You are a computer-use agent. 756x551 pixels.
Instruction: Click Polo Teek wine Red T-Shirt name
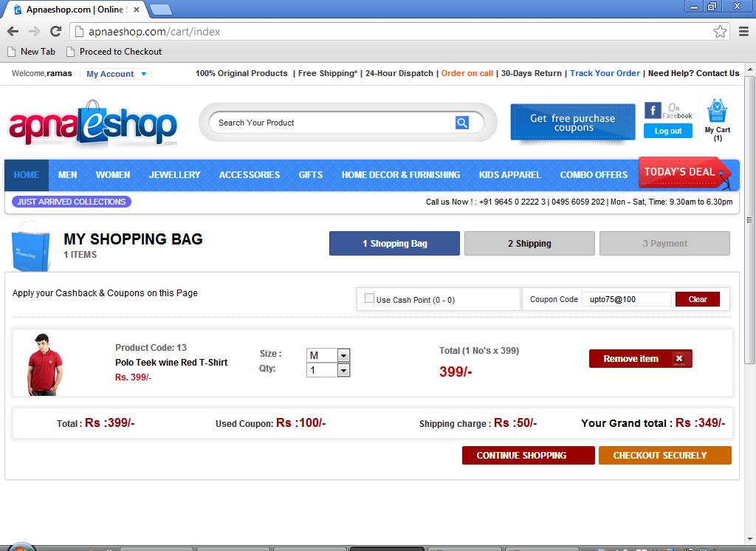pos(171,363)
